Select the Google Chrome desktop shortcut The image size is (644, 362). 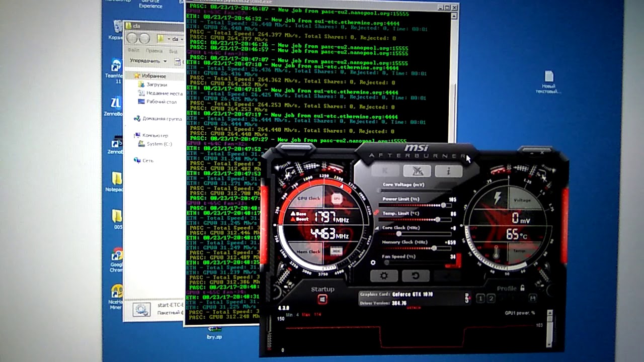[x=116, y=259]
